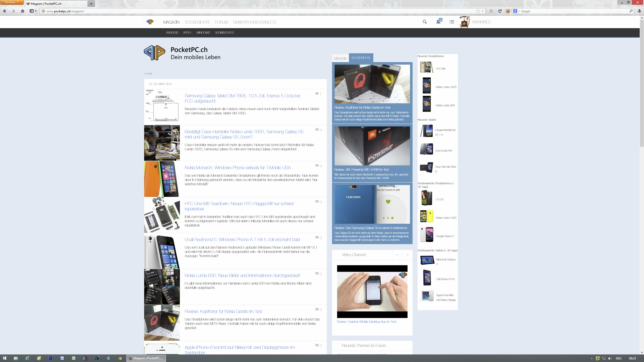The height and width of the screenshot is (362, 644).
Task: Go to previous video in Video Channel
Action: [x=397, y=255]
